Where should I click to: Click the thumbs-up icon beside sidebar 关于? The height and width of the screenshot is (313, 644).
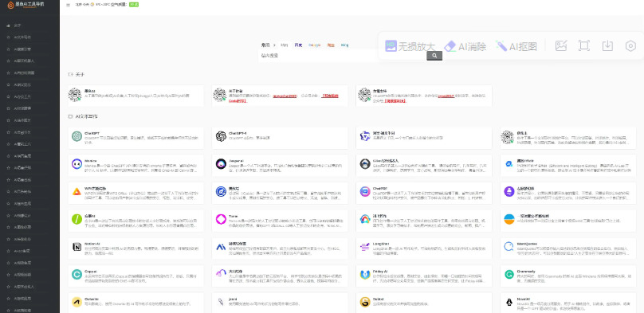pos(8,25)
